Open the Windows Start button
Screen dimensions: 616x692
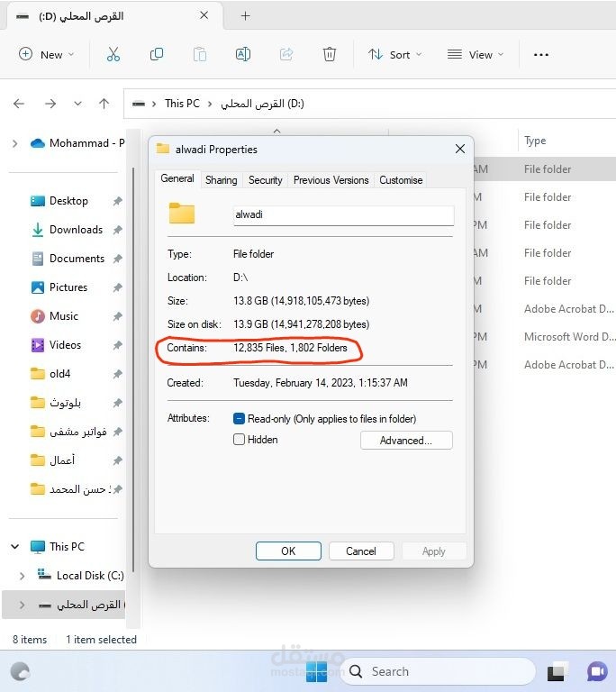point(316,671)
